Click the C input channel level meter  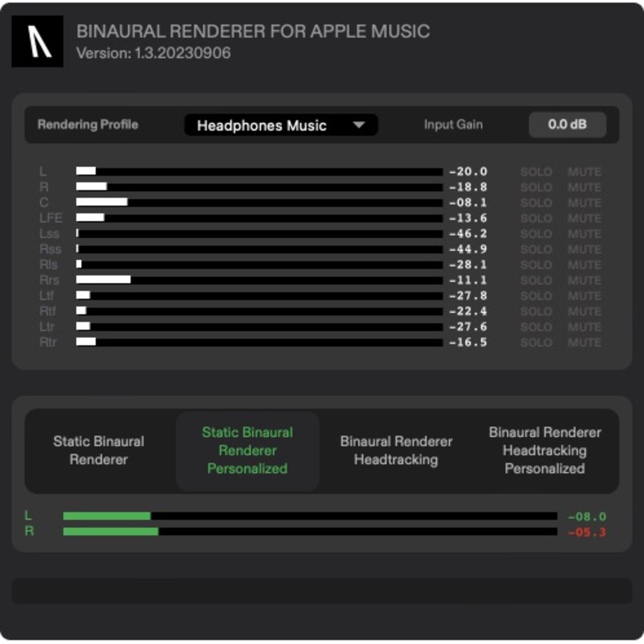tap(259, 202)
